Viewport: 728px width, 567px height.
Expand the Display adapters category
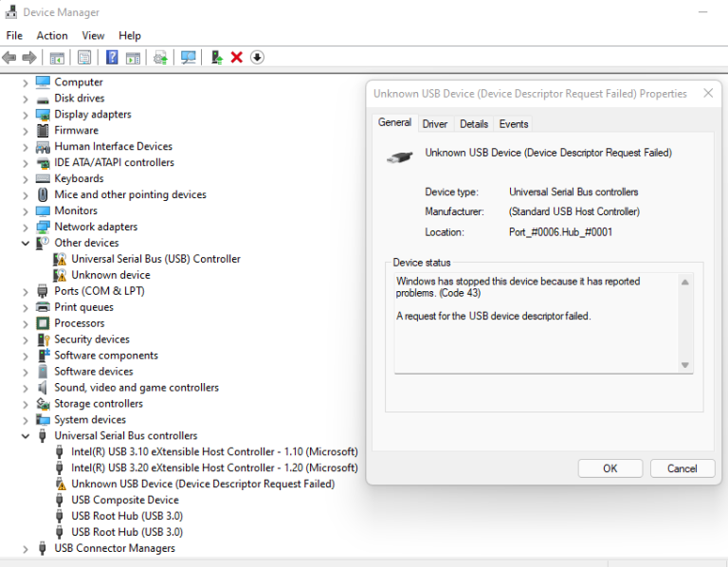tap(26, 115)
